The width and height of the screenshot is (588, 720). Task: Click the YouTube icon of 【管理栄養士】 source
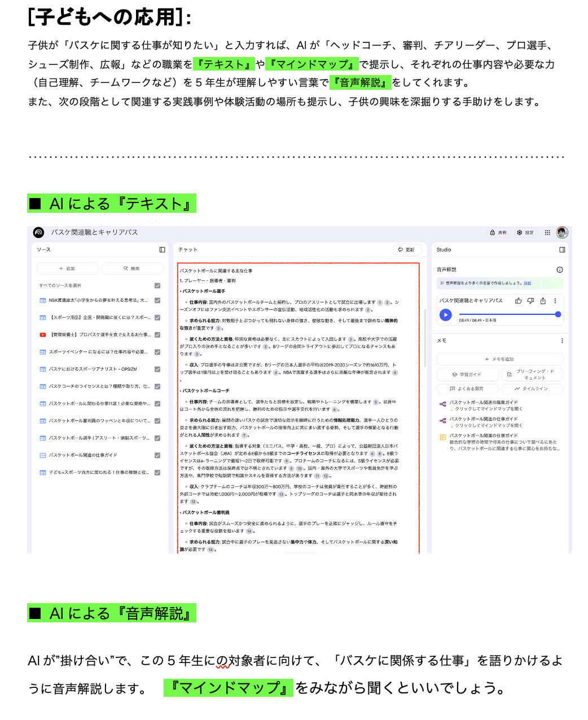[43, 335]
